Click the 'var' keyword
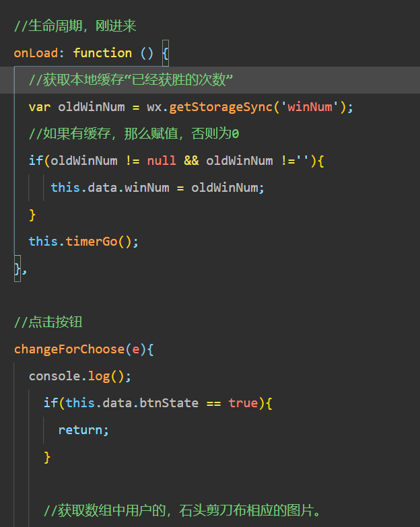Viewport: 420px width, 527px height. point(40,107)
